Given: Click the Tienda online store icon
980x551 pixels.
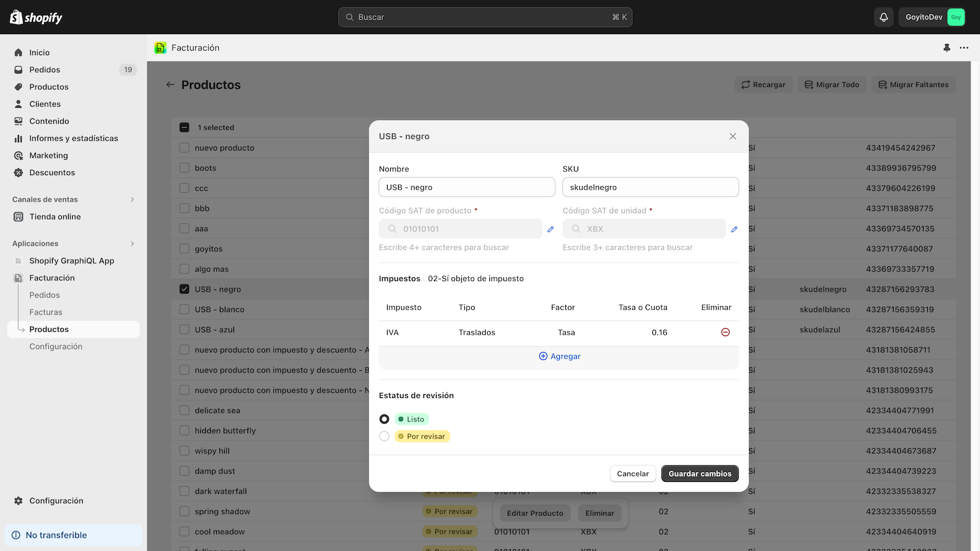Looking at the screenshot, I should click(x=18, y=217).
